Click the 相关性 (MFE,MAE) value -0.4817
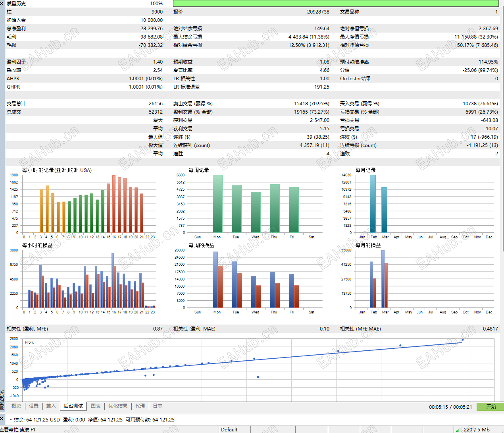 point(489,329)
